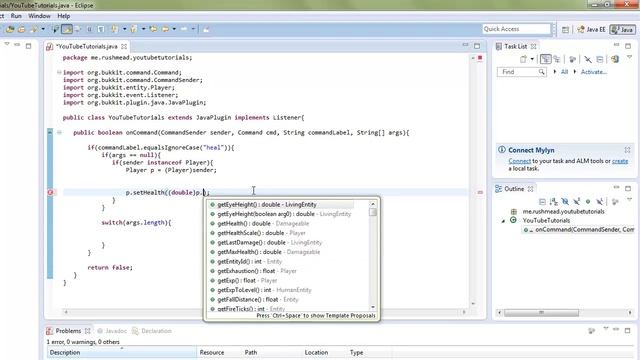Dismiss the Connect Mylyn notice
This screenshot has height=360, width=640.
tap(627, 150)
